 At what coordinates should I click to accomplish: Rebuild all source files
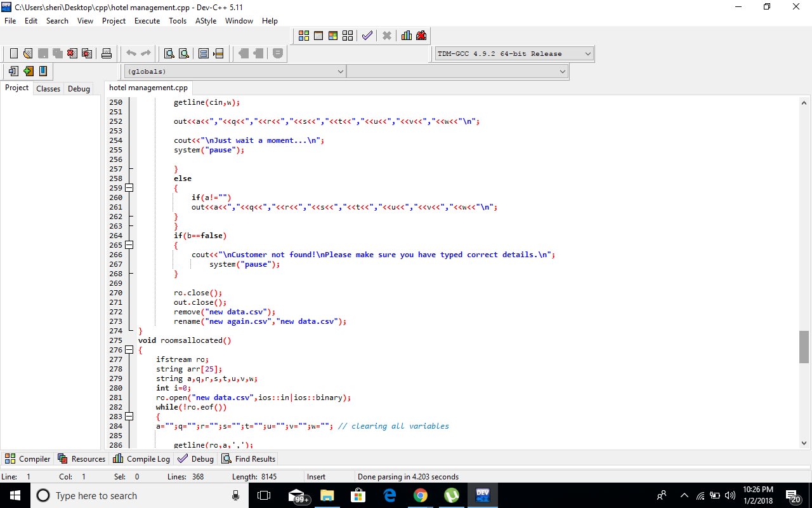point(347,36)
